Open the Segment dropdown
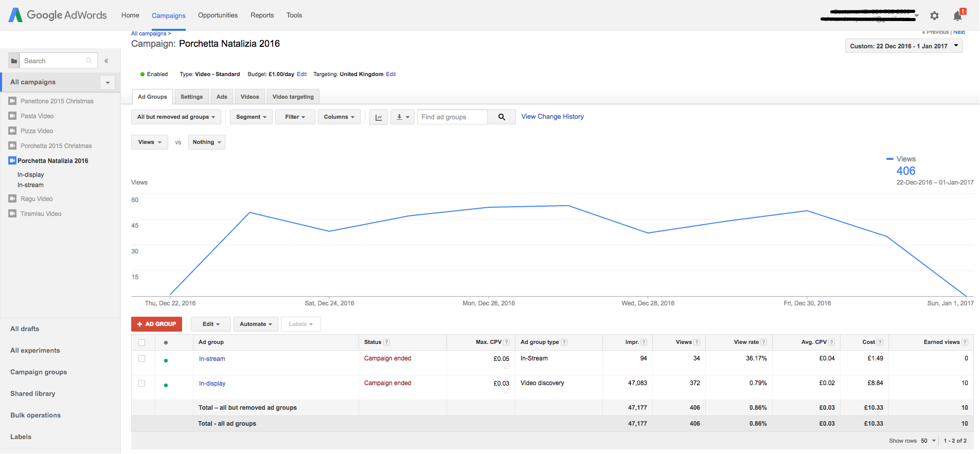980x454 pixels. (251, 117)
